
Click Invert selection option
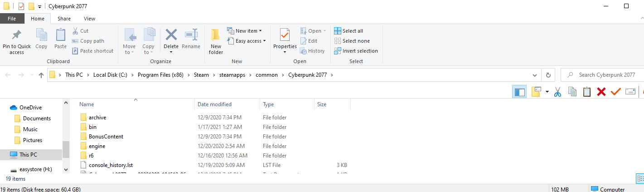(356, 51)
